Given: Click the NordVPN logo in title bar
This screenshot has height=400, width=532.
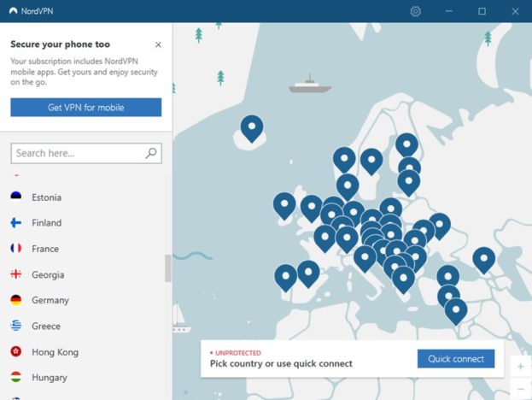Looking at the screenshot, I should [x=13, y=11].
